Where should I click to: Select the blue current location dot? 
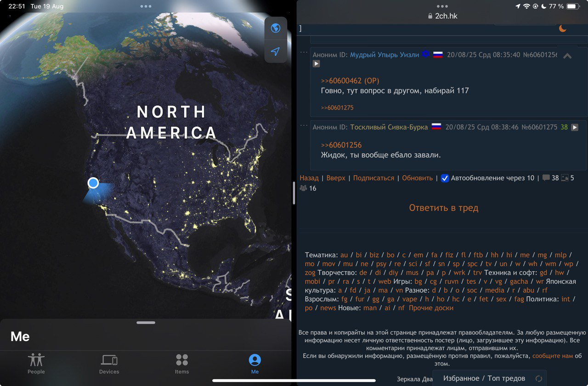pos(93,183)
